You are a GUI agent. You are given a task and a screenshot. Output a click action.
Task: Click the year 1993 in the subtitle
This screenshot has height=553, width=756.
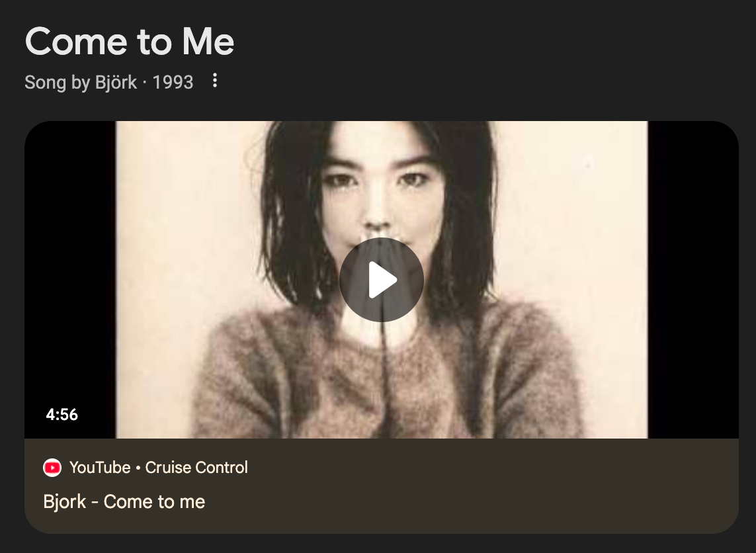(173, 83)
